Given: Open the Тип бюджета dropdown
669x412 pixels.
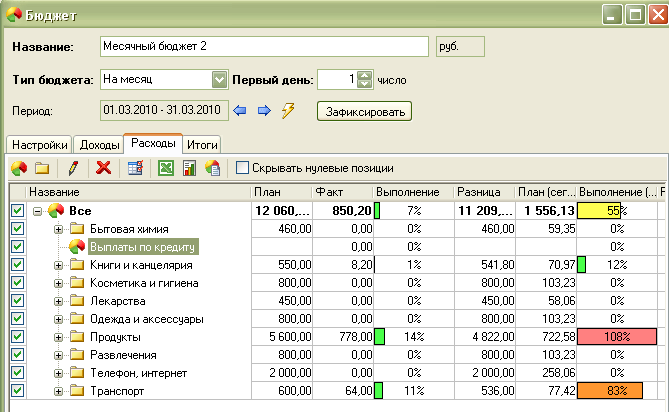Looking at the screenshot, I should point(219,79).
